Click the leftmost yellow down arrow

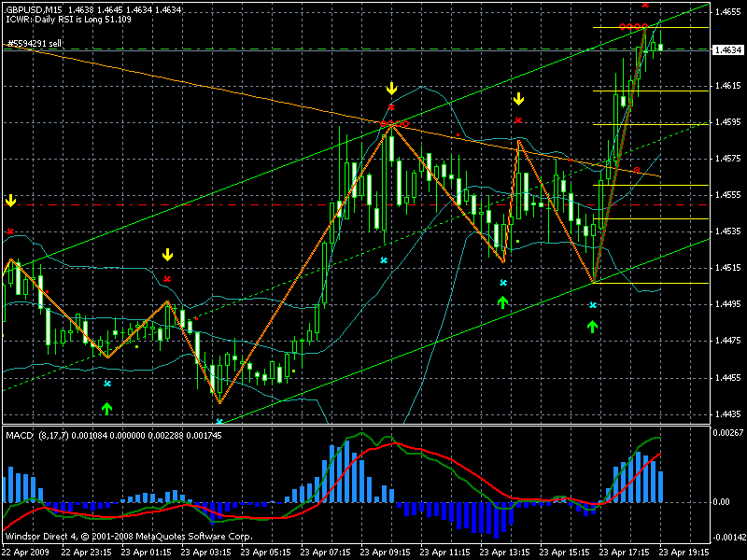[x=10, y=201]
